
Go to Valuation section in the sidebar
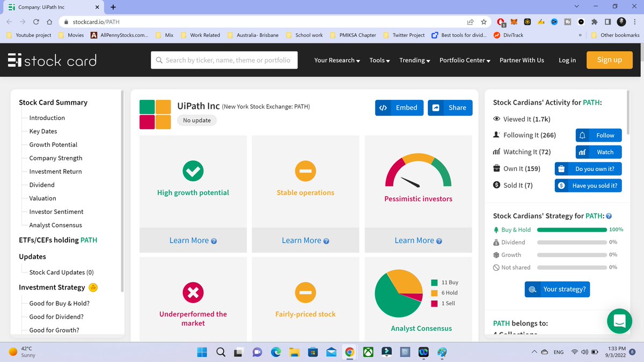point(42,198)
